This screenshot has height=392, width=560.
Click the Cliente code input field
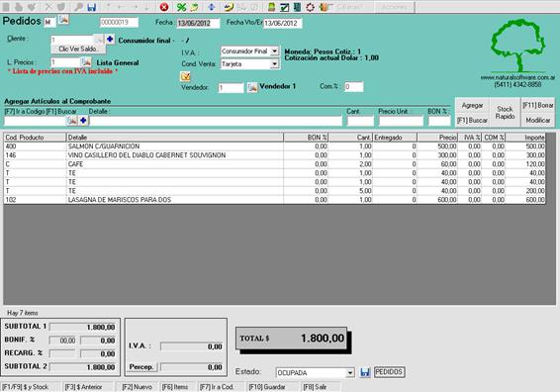pyautogui.click(x=72, y=40)
